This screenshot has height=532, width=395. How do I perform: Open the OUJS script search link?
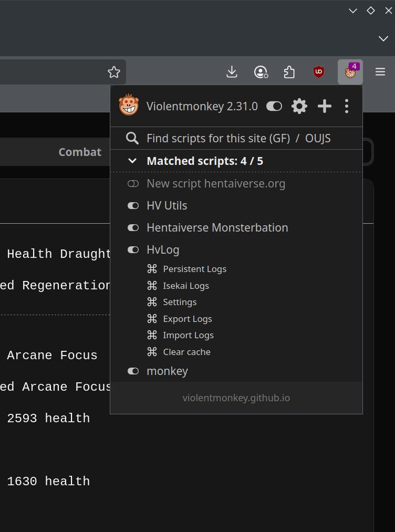point(318,139)
